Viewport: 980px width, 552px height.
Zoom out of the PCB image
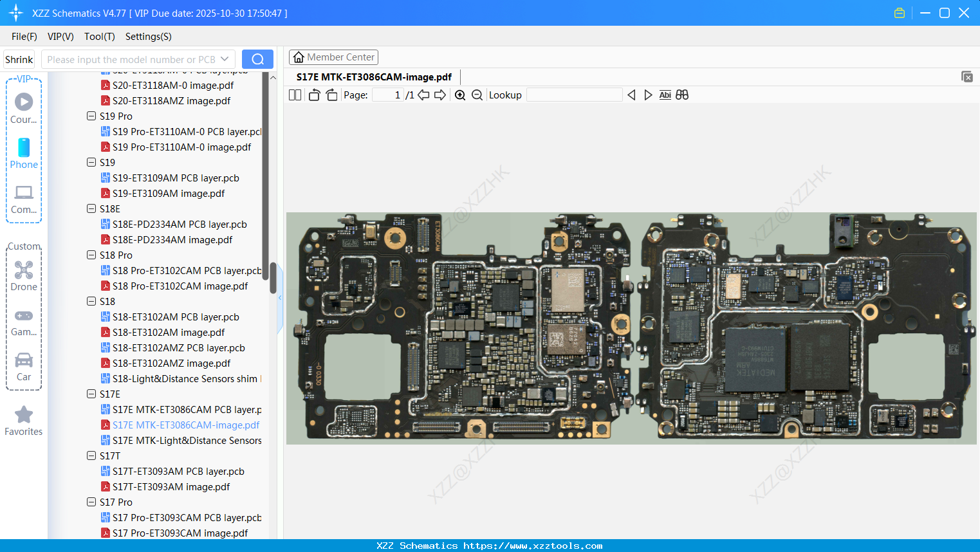click(477, 95)
